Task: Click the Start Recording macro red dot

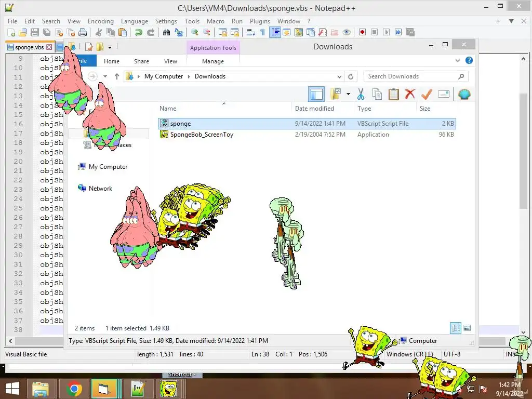Action: click(x=362, y=32)
